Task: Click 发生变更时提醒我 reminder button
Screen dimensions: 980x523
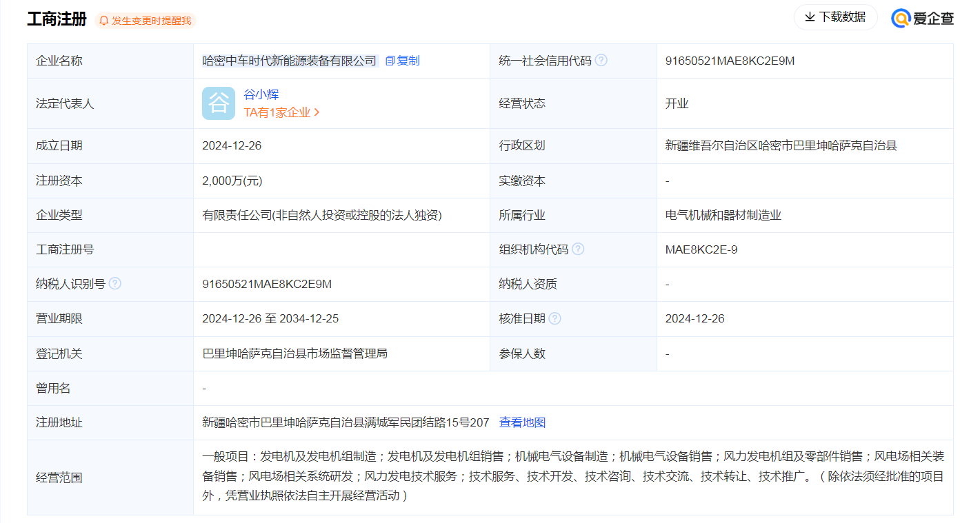Action: click(x=146, y=21)
